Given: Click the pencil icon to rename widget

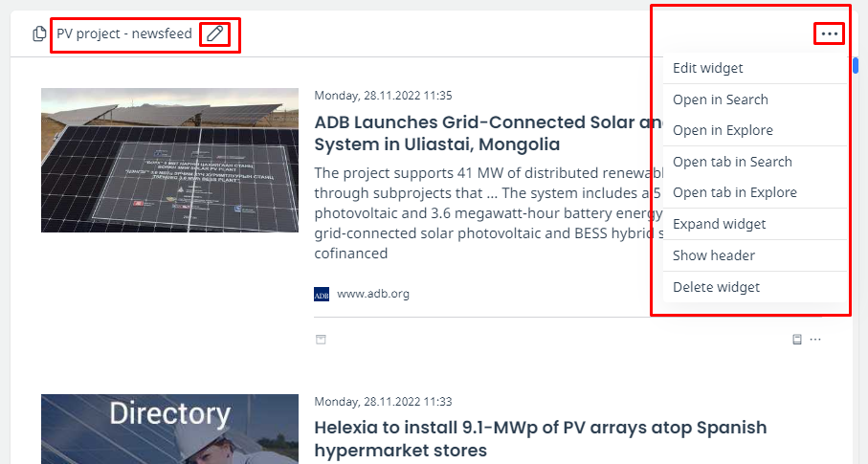Looking at the screenshot, I should point(215,34).
